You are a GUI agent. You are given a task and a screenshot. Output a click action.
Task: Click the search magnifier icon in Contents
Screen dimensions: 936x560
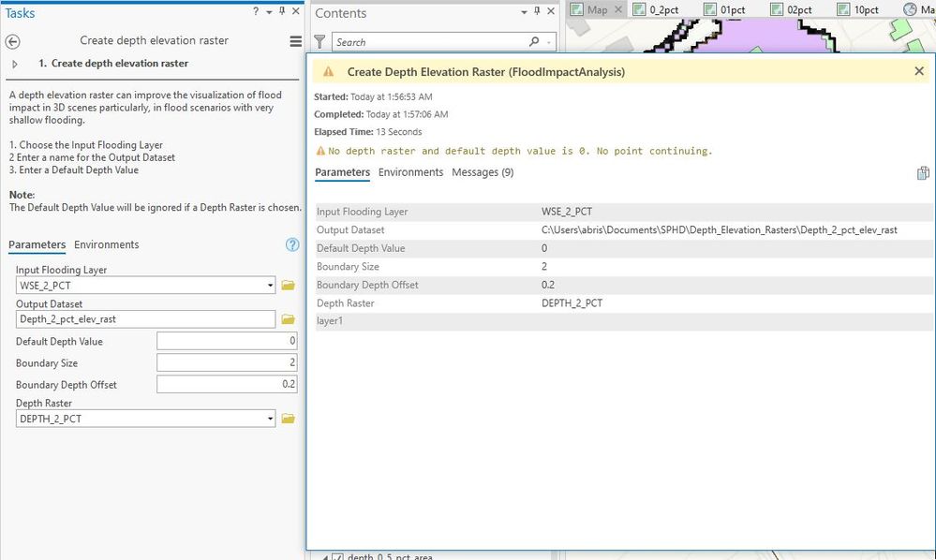click(x=534, y=41)
